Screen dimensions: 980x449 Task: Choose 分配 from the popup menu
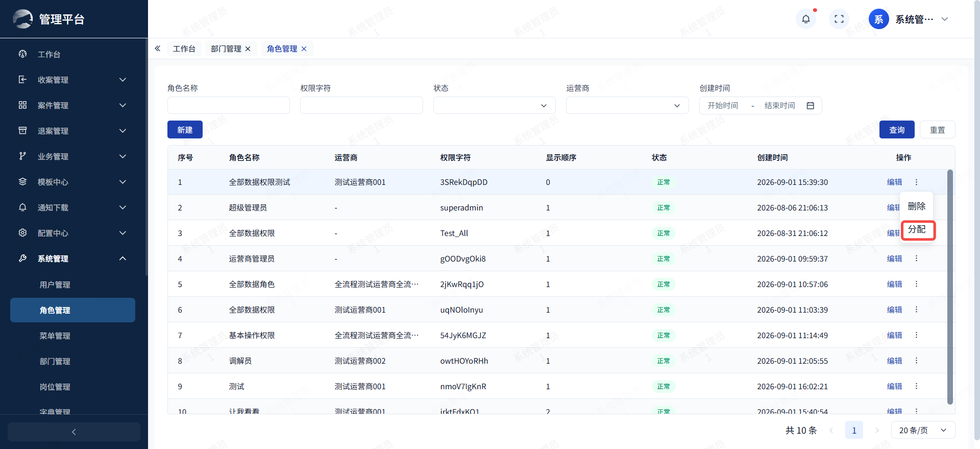(917, 230)
